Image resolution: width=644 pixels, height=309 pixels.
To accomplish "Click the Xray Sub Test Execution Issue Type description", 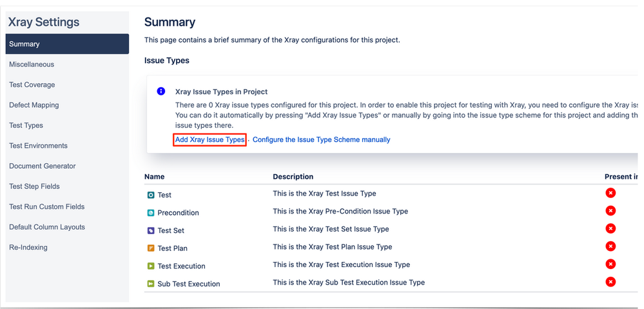I will [x=349, y=283].
